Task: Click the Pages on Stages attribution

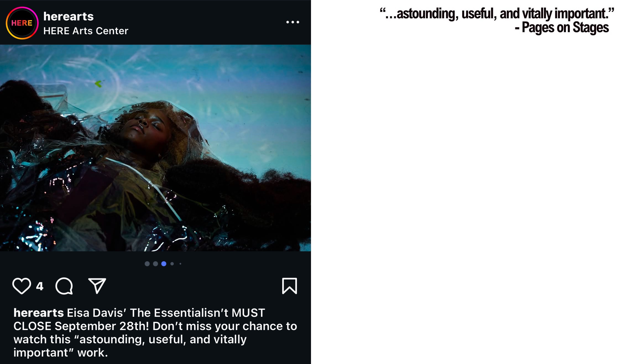Action: click(562, 28)
